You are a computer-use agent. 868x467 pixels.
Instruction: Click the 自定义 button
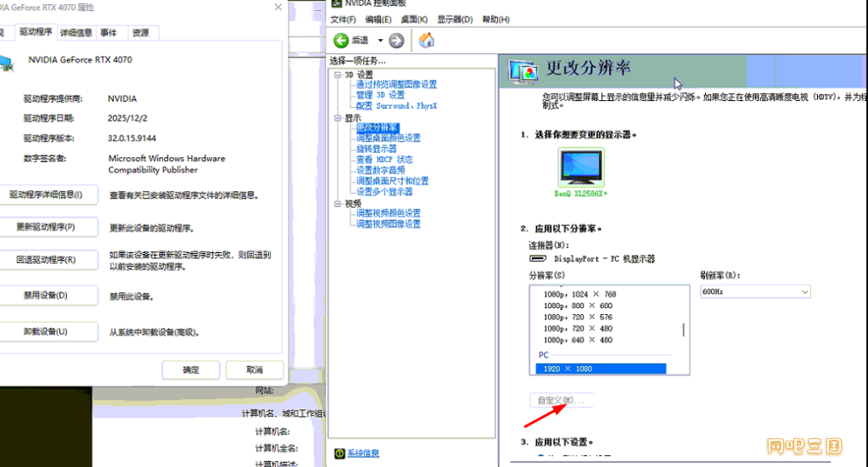(x=562, y=400)
